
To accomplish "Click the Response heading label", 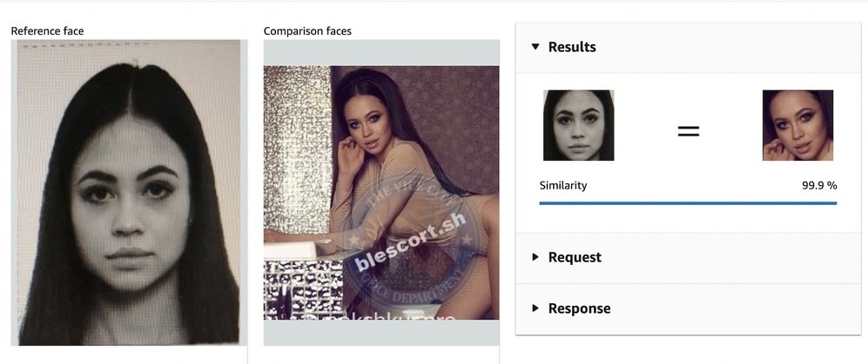I will coord(579,308).
